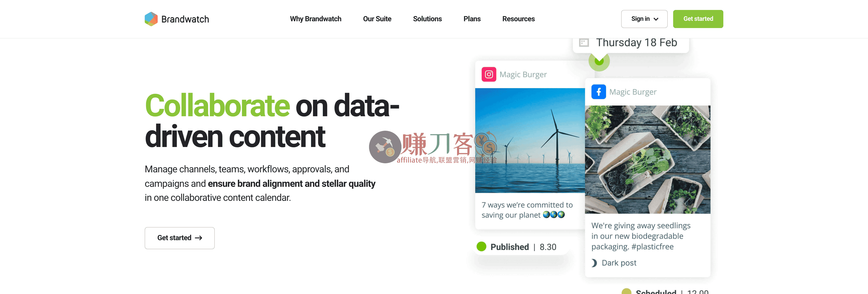Screen dimensions: 868x294
Task: Click the 8.30 publish time label
Action: [x=547, y=247]
